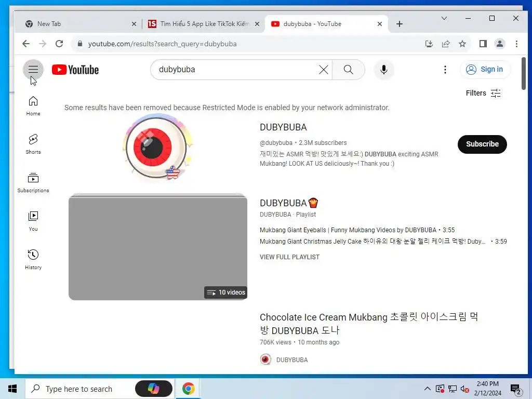Open the YouTube hamburger guide menu

point(33,69)
